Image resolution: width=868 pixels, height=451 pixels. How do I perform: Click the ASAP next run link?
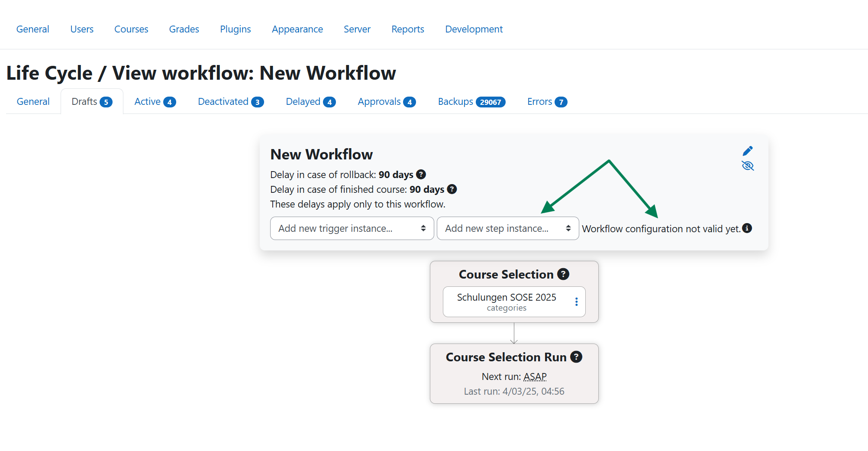535,377
